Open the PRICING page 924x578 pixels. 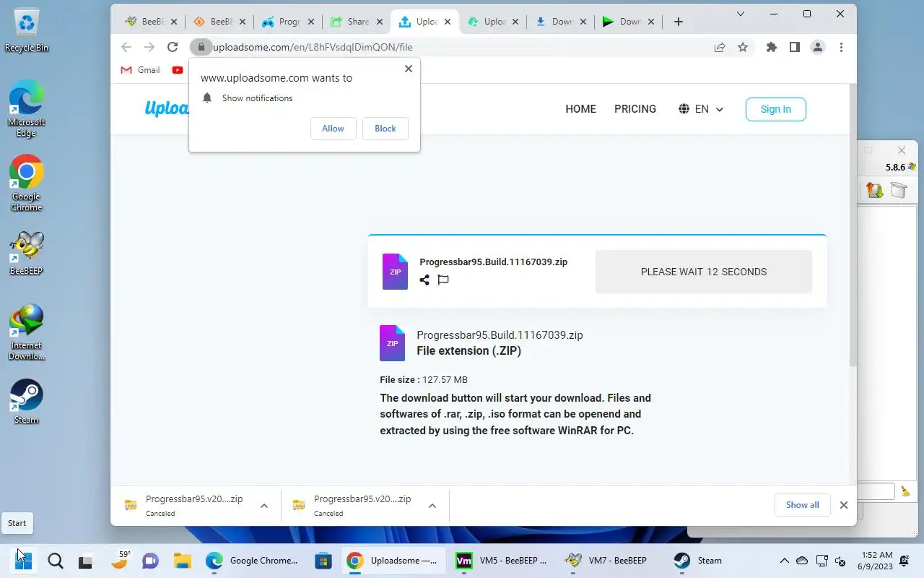pos(635,109)
